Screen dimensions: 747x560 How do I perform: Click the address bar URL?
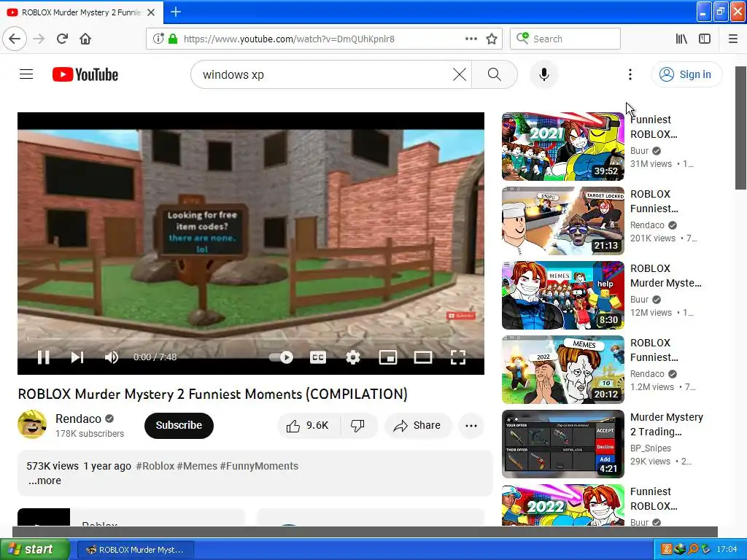pyautogui.click(x=289, y=39)
